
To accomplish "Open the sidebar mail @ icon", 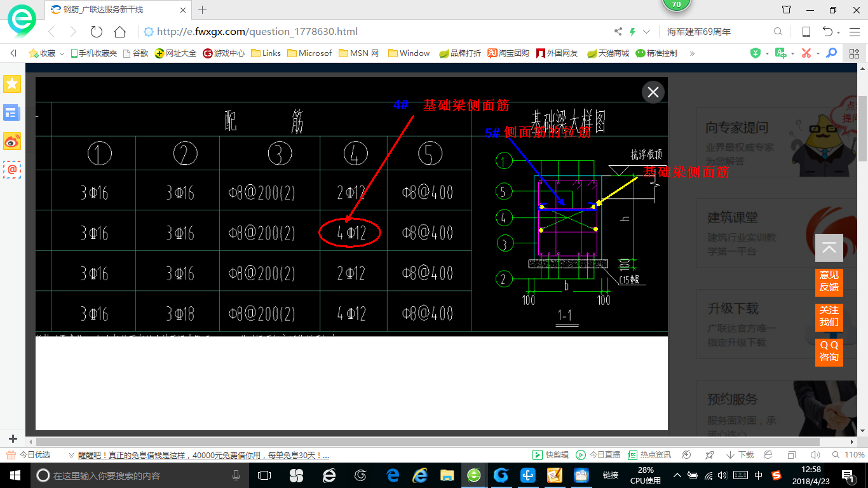I will coord(12,170).
